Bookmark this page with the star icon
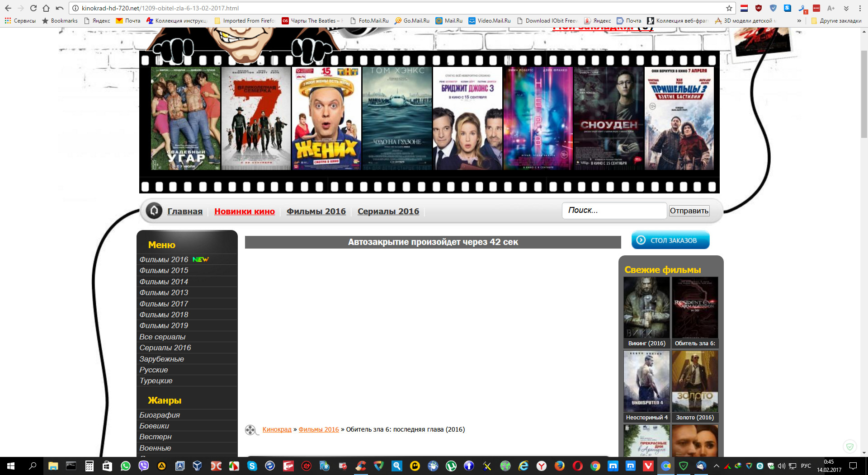This screenshot has width=868, height=475. [x=729, y=8]
